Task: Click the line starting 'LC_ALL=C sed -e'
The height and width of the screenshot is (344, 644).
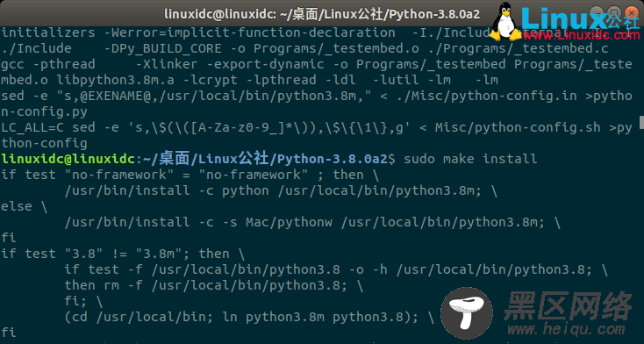Action: (x=316, y=127)
